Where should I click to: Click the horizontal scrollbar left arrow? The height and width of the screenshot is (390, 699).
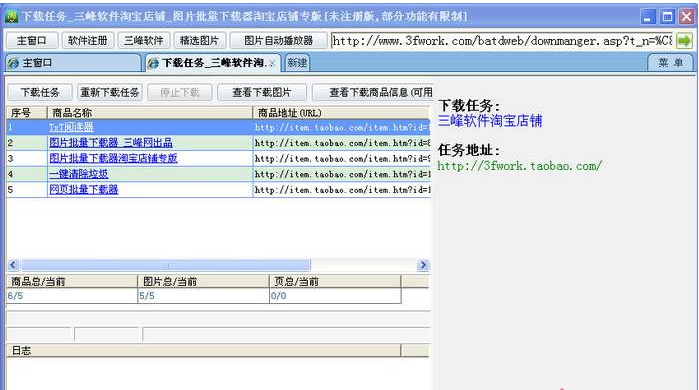pyautogui.click(x=13, y=265)
